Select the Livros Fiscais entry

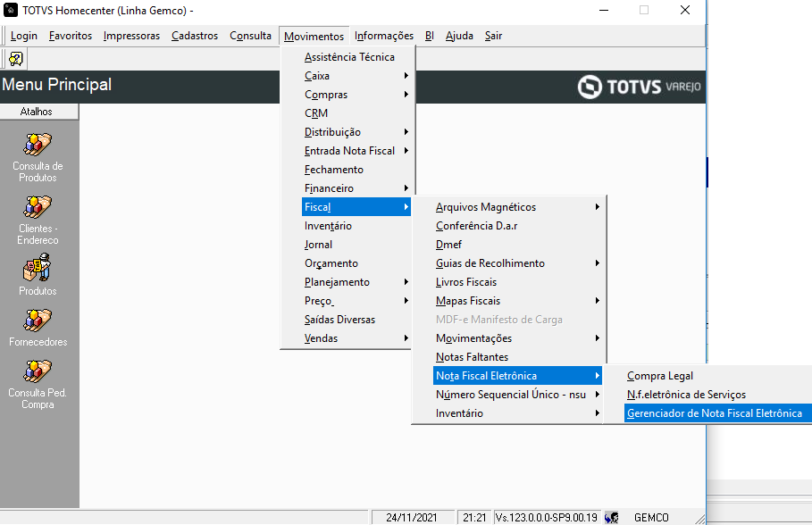(517, 282)
